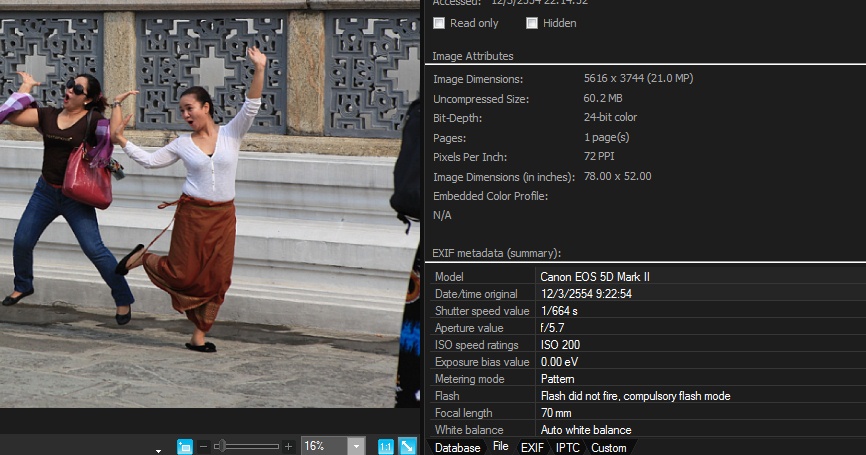
Task: Click the photo of the dancing women
Action: pos(210,204)
